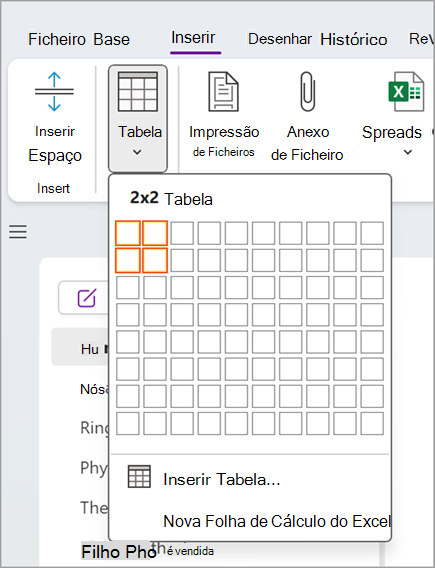Select the Inserir ribbon tab

click(x=193, y=37)
